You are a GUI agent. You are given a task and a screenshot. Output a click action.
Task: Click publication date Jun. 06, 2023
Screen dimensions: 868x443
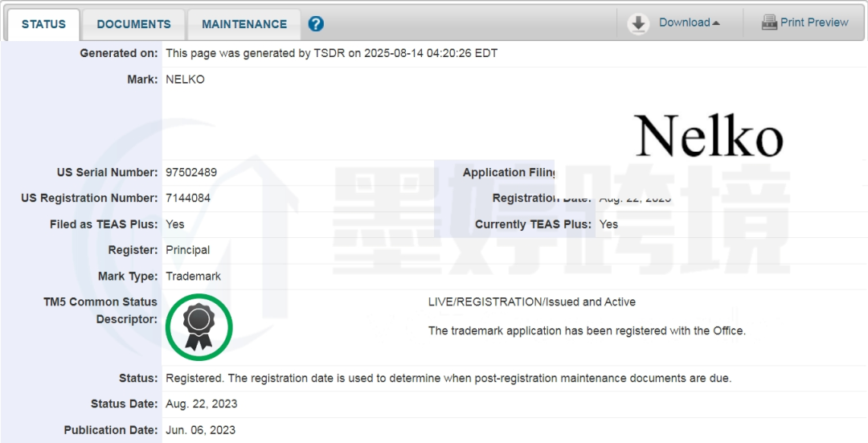tap(200, 429)
